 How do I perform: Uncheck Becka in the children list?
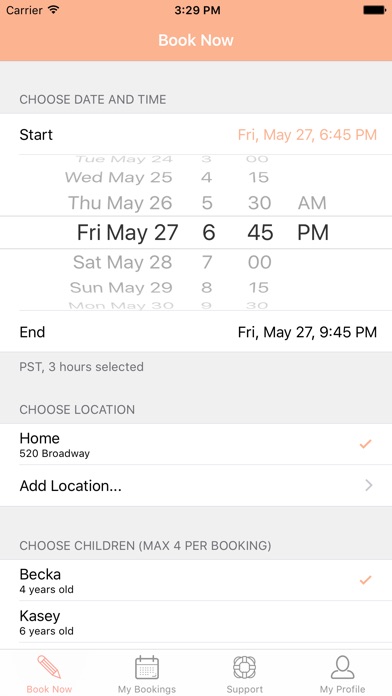point(365,580)
